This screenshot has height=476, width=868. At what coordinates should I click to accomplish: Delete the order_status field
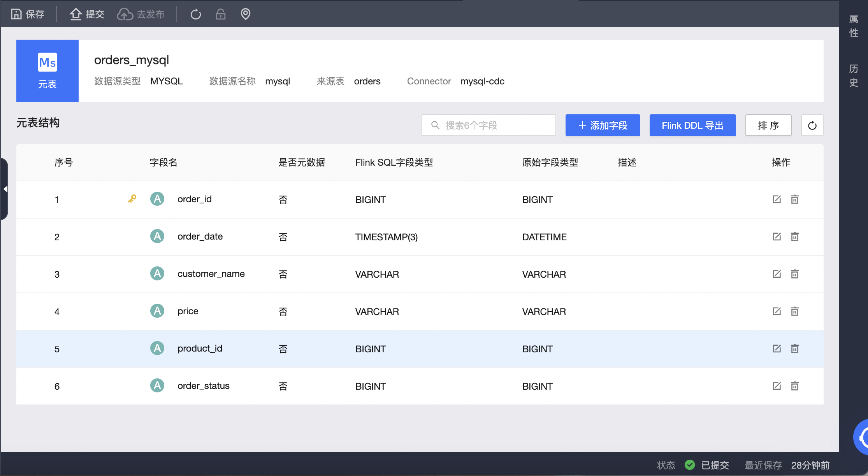[x=795, y=386]
